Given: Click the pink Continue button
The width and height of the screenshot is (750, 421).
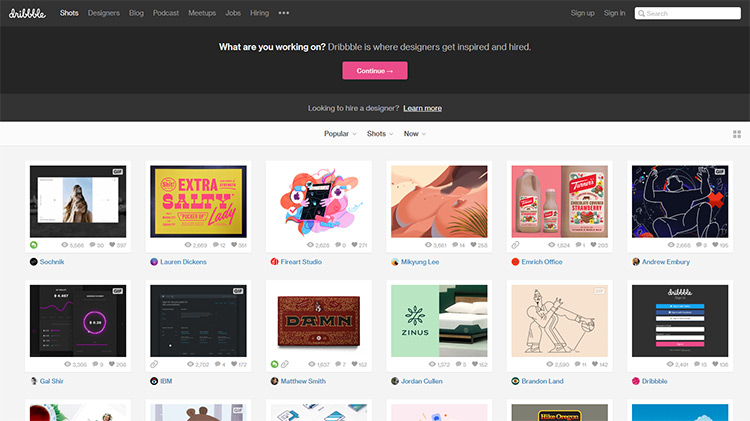Looking at the screenshot, I should tap(375, 71).
